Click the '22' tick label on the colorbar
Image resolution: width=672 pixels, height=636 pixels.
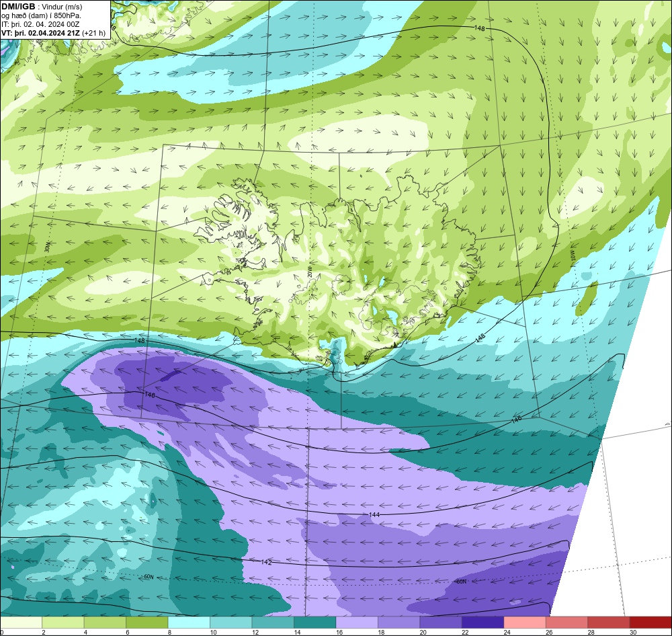(x=464, y=632)
